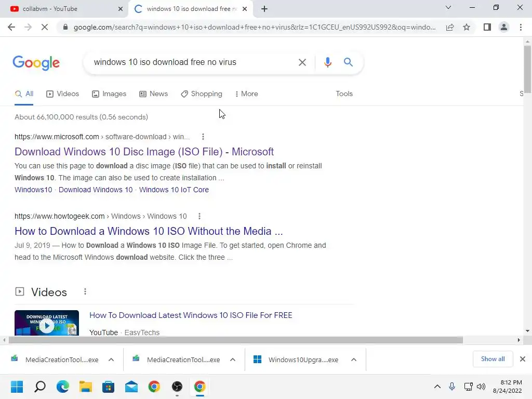Open How To Download Latest Windows 10 ISO video

(x=191, y=315)
